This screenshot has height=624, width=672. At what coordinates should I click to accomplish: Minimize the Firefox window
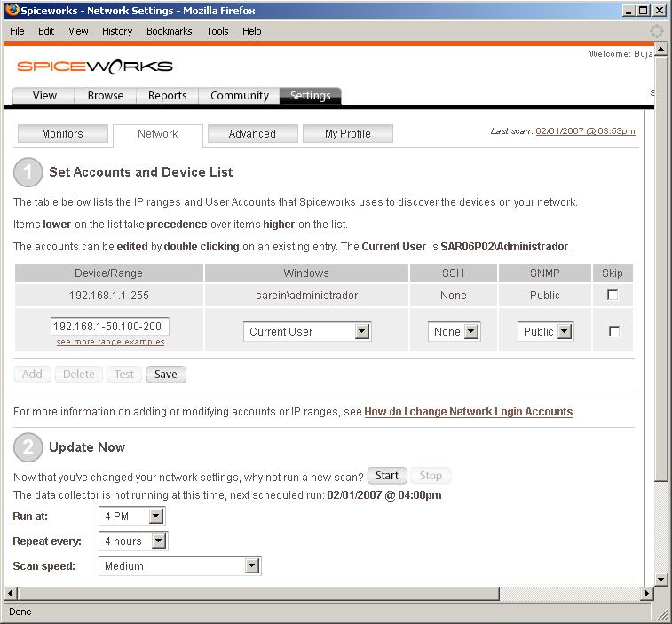629,11
